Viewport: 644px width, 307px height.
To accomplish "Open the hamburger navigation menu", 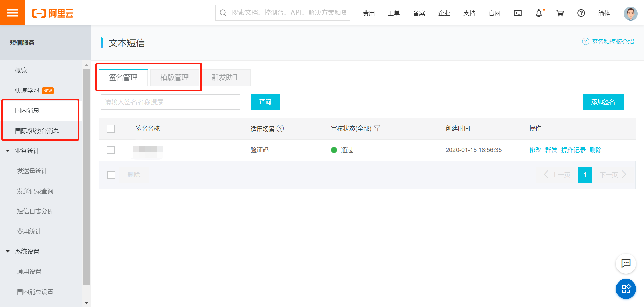I will pyautogui.click(x=12, y=13).
